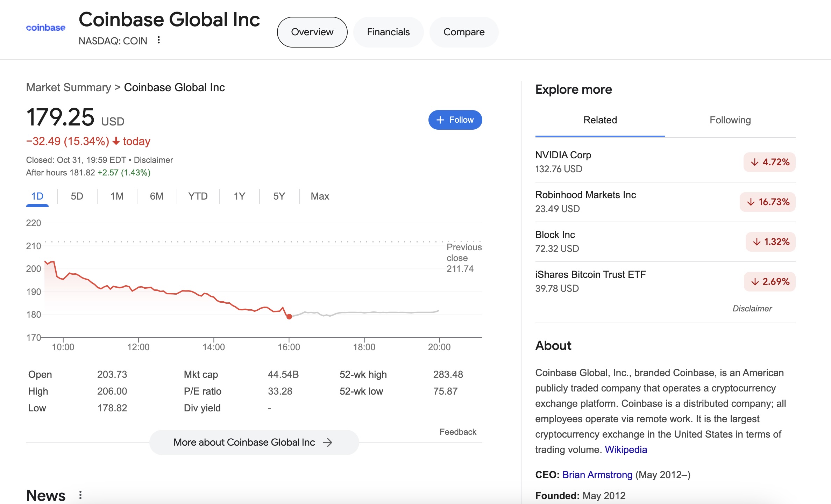
Task: Click the −32.49 (15.34%) today change
Action: (88, 141)
